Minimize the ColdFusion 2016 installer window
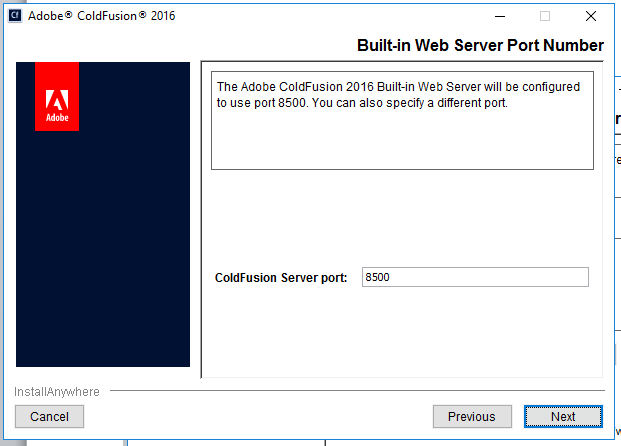 [500, 16]
